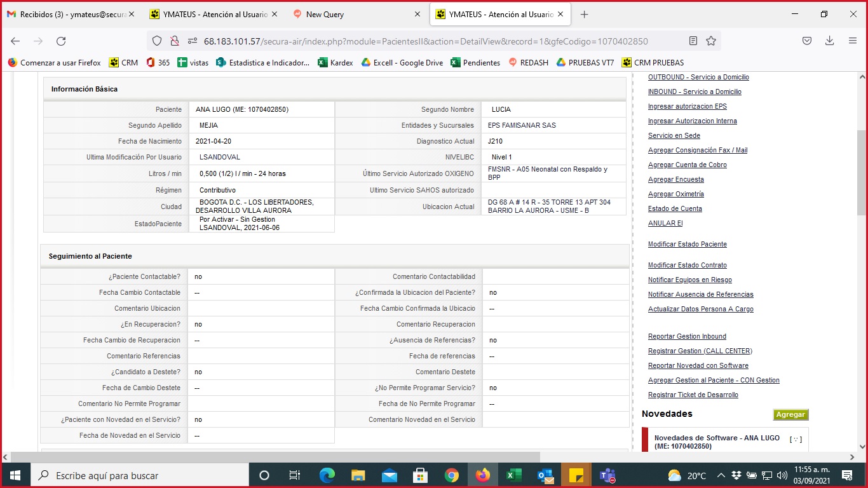868x488 pixels.
Task: Click Modificar Estado Paciente link
Action: [688, 244]
